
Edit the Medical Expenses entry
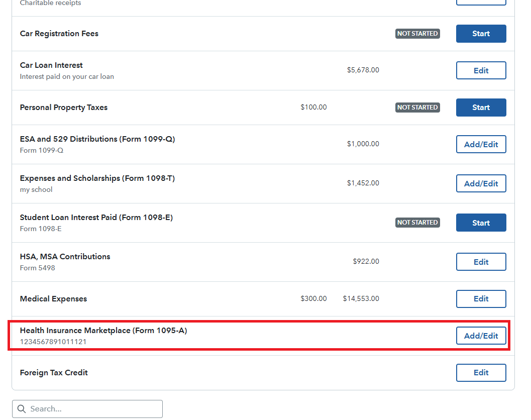coord(481,299)
